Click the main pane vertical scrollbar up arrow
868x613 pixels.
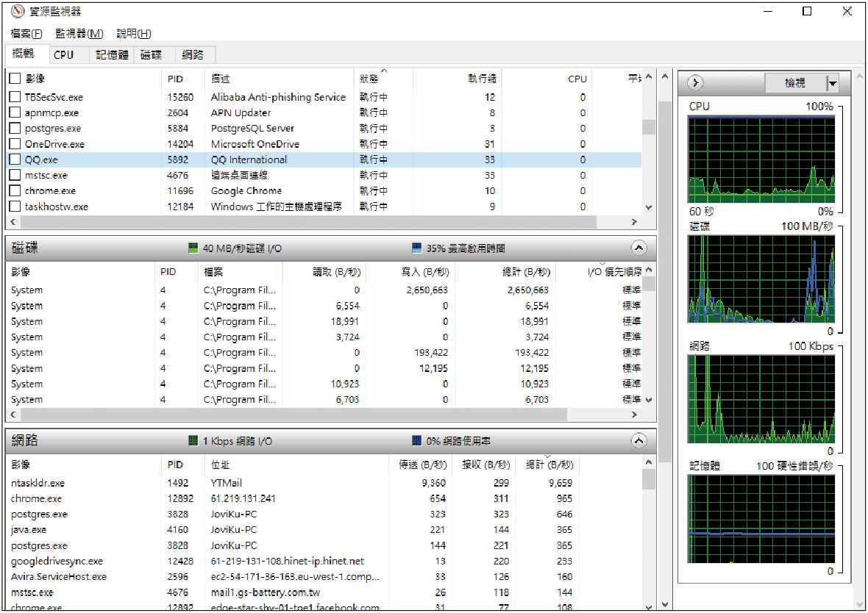click(665, 77)
